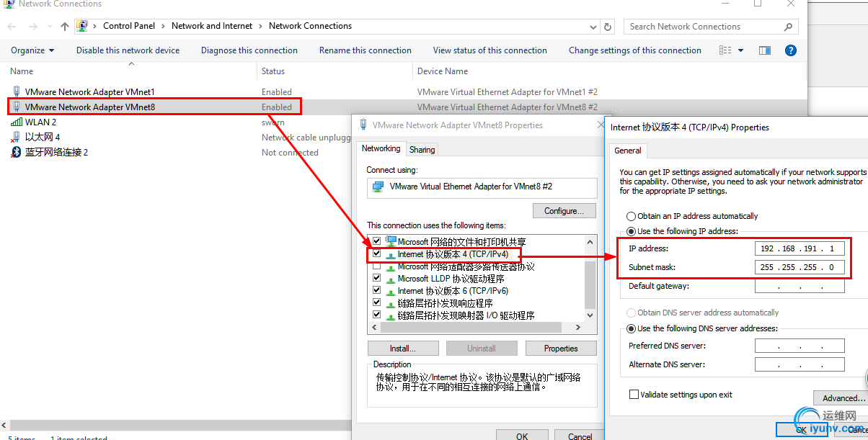Click the 以太网 4 adapter icon
Screen dimensions: 868x440
pyautogui.click(x=17, y=137)
